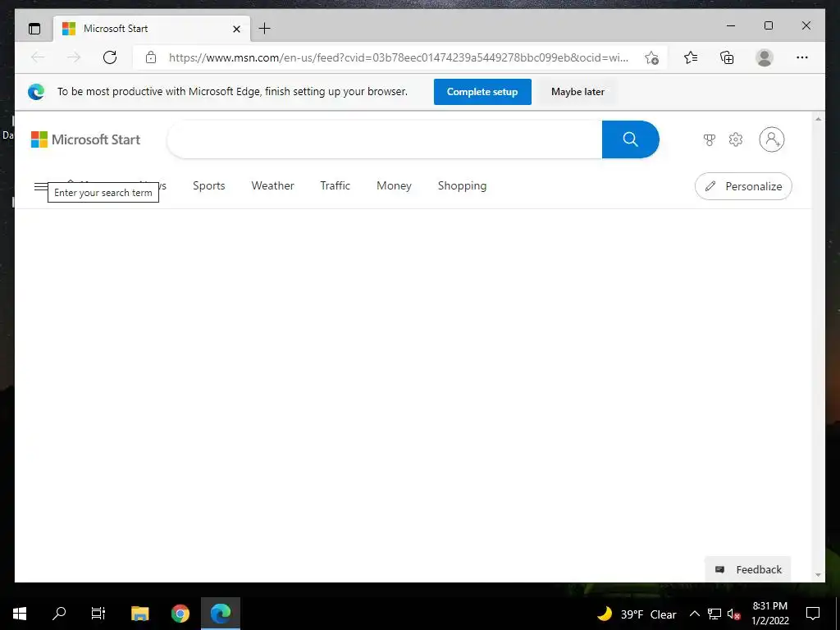Go to Sports section
Image resolution: width=840 pixels, height=630 pixels.
click(x=209, y=186)
